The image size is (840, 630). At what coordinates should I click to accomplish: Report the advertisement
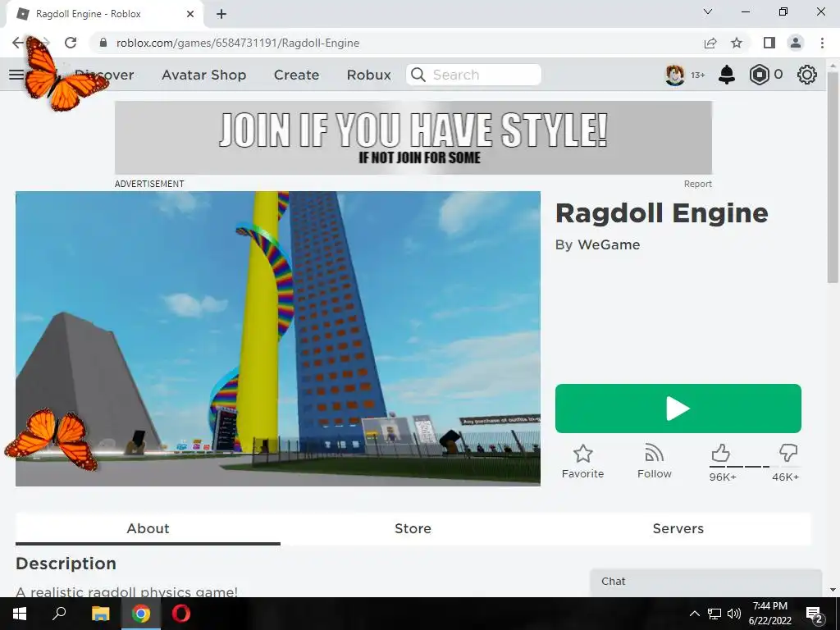click(x=697, y=184)
